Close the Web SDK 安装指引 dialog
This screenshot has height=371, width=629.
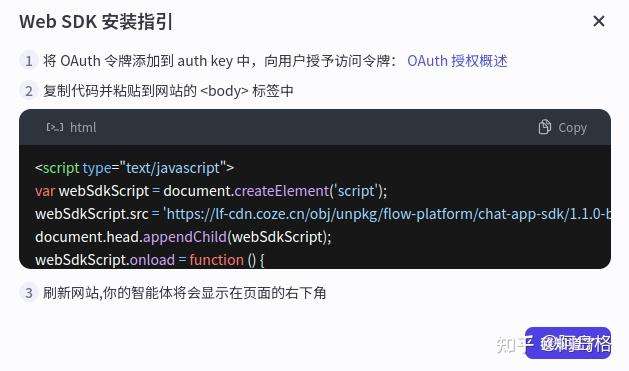pos(599,21)
